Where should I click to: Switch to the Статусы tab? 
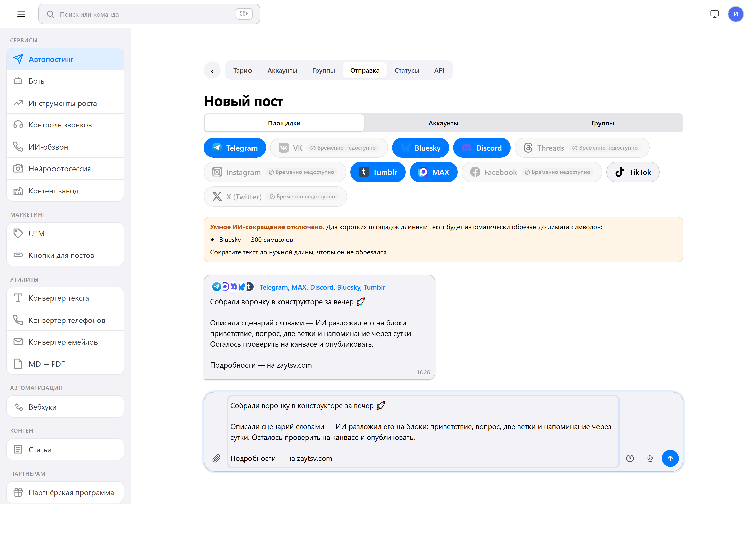407,70
